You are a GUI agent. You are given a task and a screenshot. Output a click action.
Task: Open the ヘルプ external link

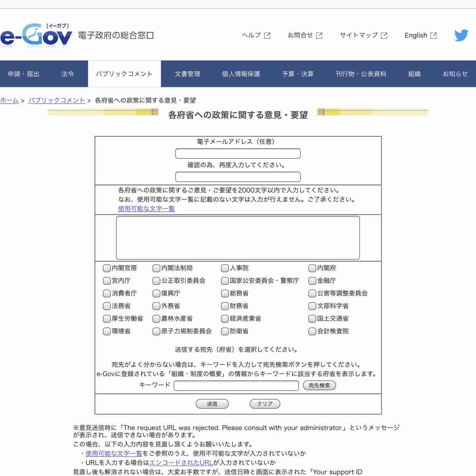[x=256, y=35]
